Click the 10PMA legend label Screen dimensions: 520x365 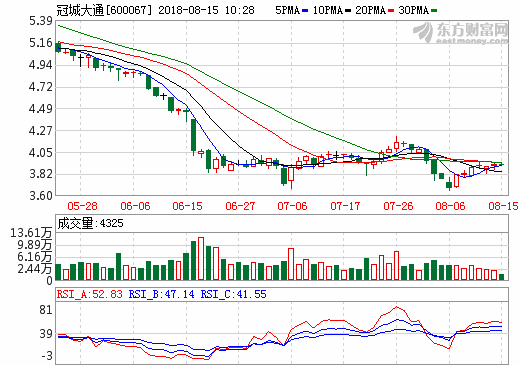(328, 10)
